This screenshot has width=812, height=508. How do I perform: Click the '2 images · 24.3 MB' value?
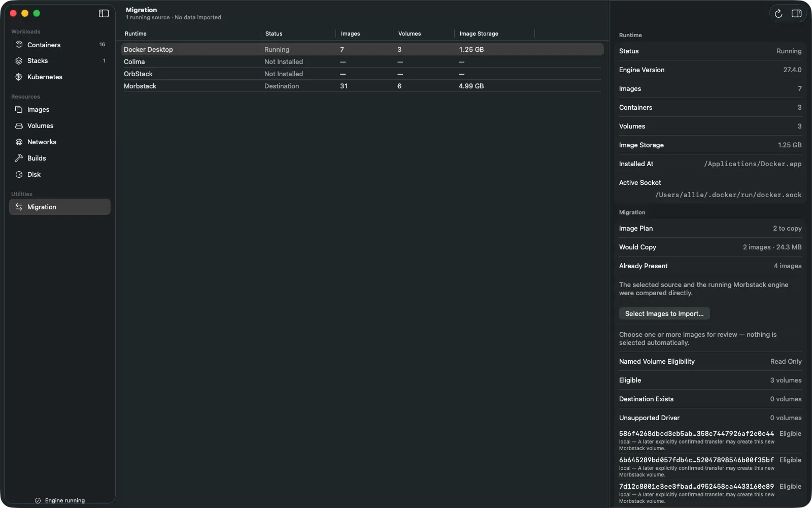pyautogui.click(x=772, y=247)
